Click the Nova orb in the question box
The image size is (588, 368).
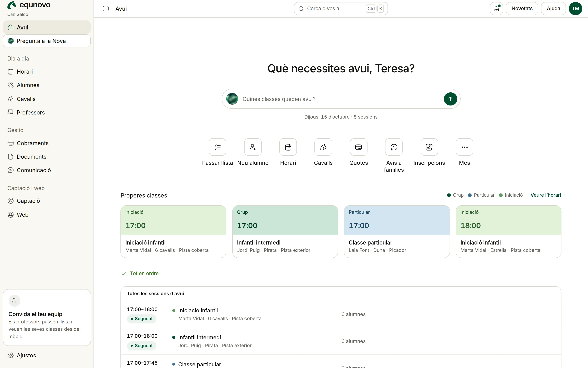click(x=232, y=99)
